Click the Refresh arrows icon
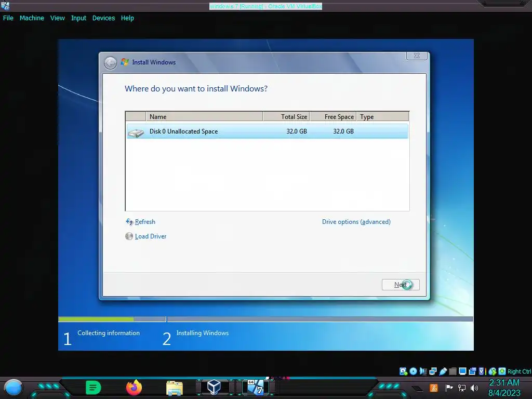The image size is (532, 399). [129, 221]
